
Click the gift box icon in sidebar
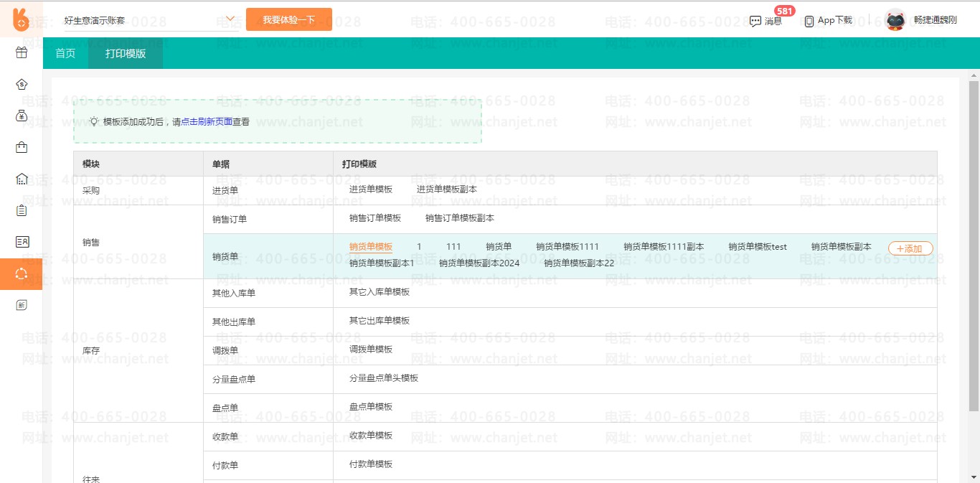click(22, 52)
